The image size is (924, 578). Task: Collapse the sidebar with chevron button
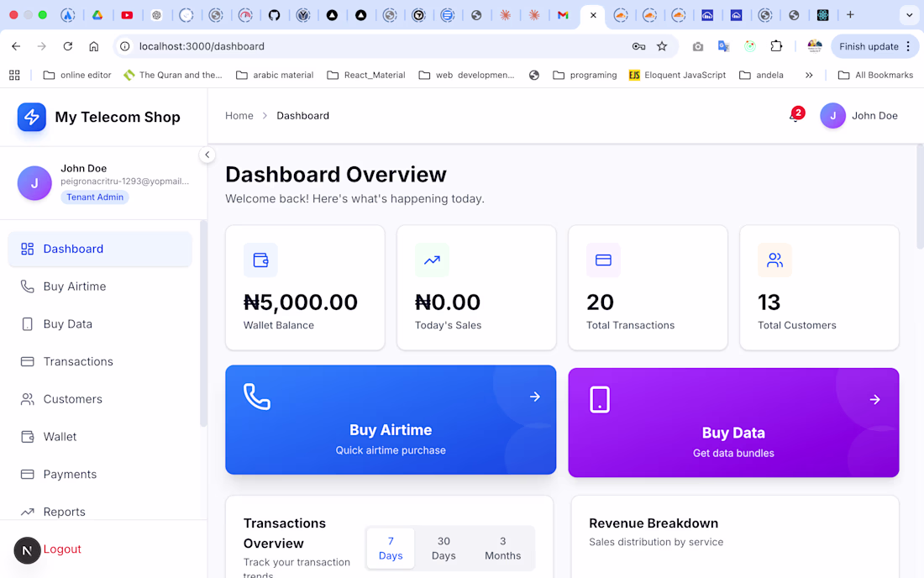coord(207,155)
